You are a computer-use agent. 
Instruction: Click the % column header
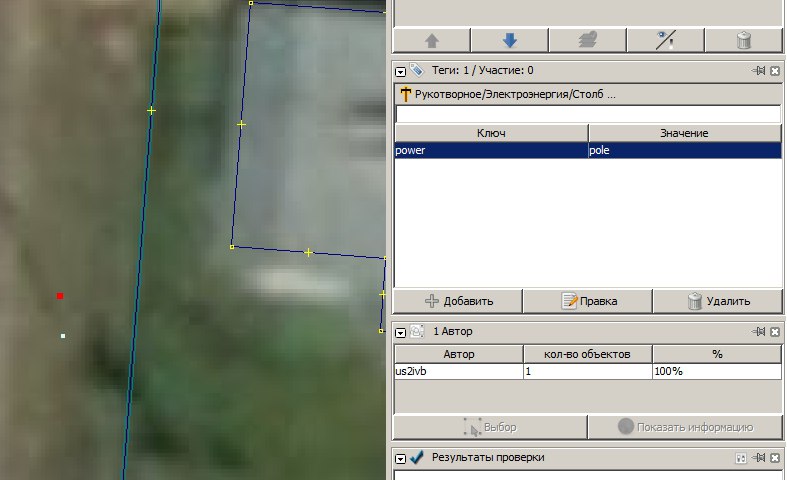coord(717,354)
